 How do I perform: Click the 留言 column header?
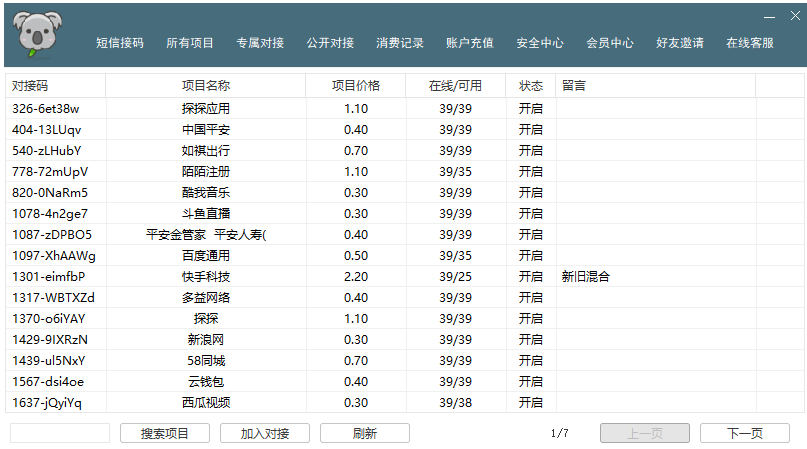click(x=656, y=85)
